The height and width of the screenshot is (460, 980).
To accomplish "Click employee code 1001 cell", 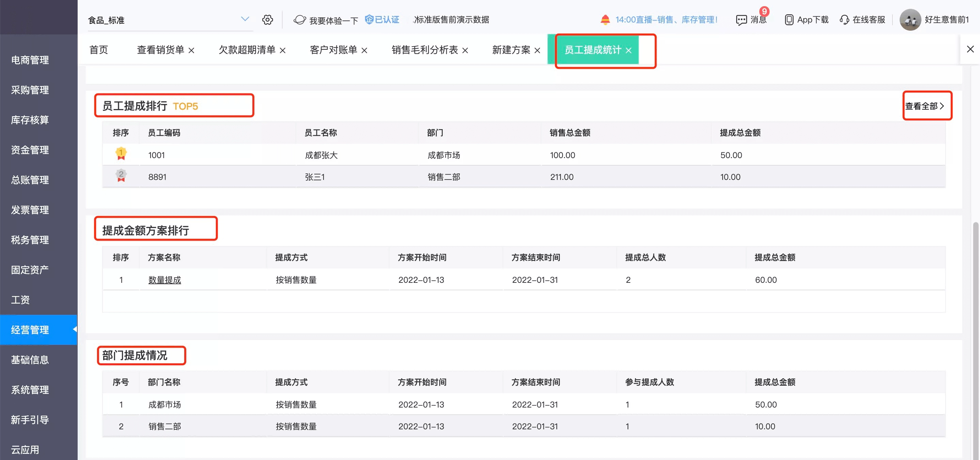I will click(x=157, y=155).
